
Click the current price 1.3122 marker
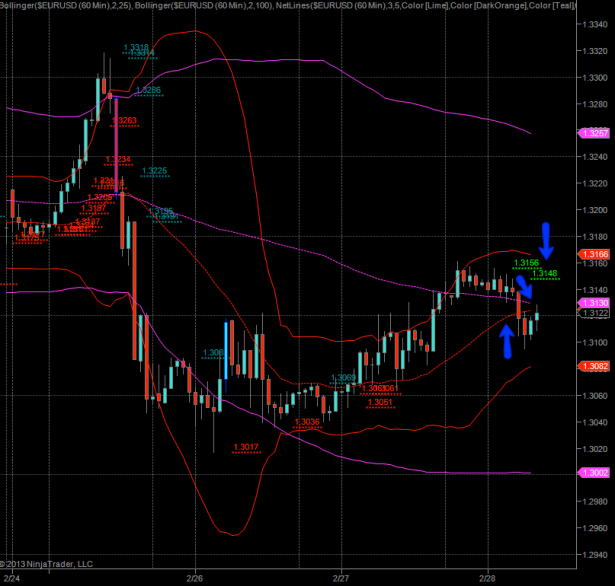coord(594,313)
